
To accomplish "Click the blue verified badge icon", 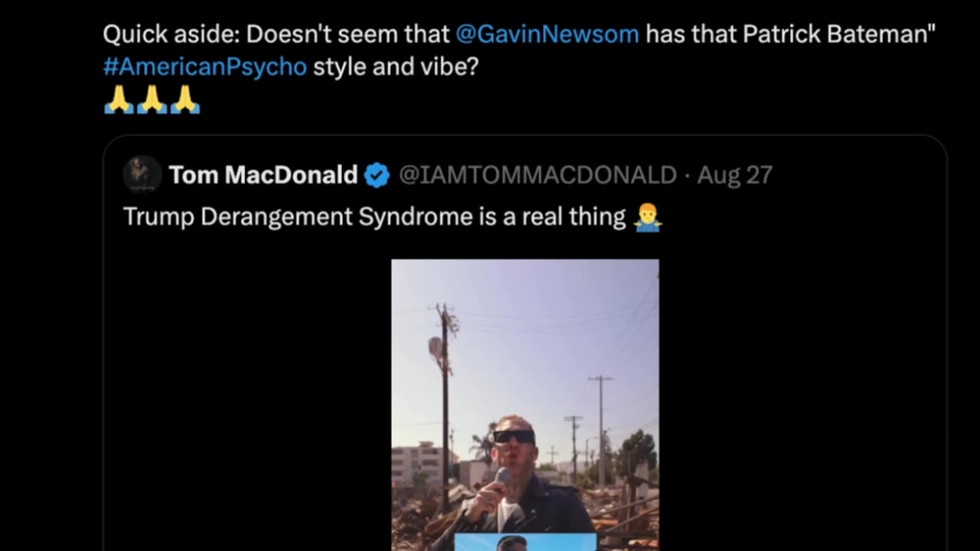I will pos(377,175).
